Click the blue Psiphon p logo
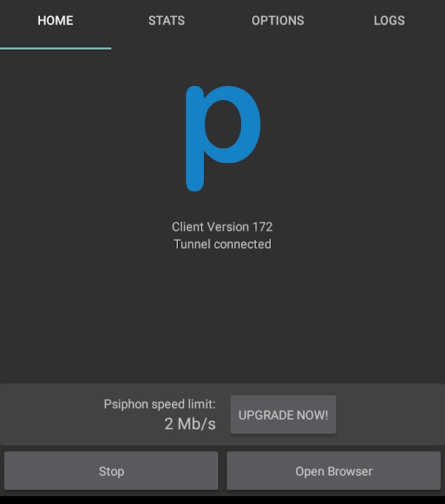Screen dimensions: 445x504 coord(223,139)
